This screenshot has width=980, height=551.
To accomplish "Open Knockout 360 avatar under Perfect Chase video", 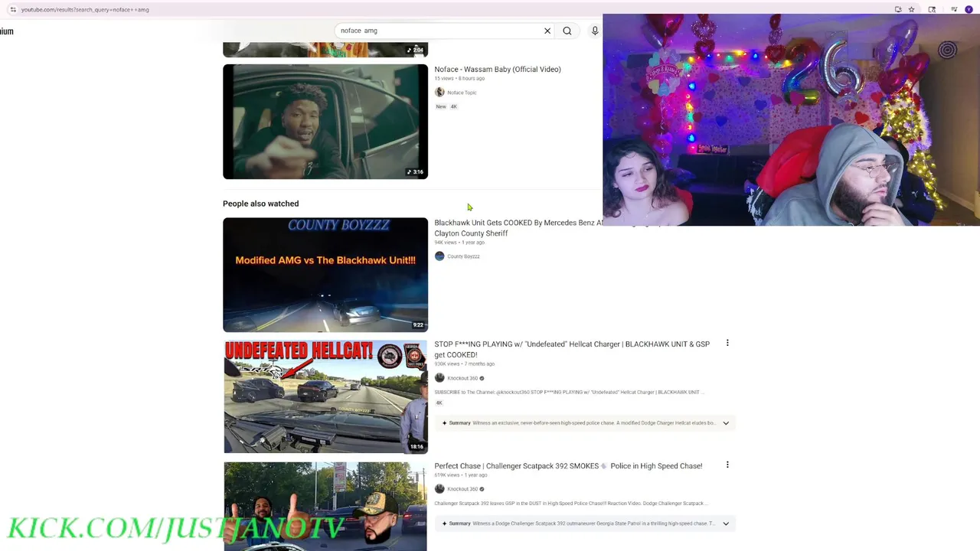I will coord(439,489).
